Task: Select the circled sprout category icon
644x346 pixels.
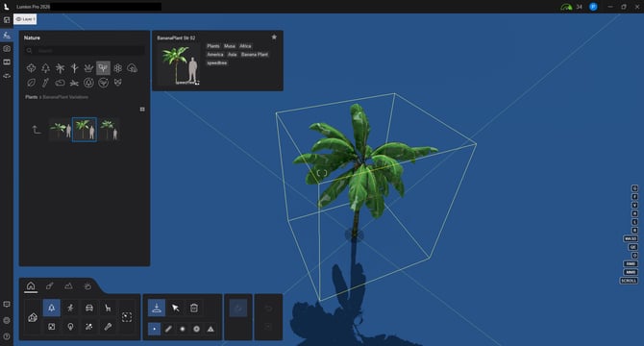Action: coord(103,83)
